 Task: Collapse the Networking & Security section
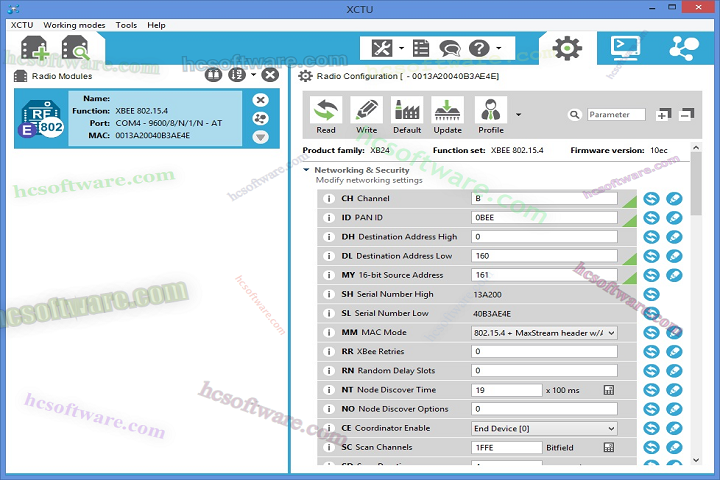tap(306, 170)
